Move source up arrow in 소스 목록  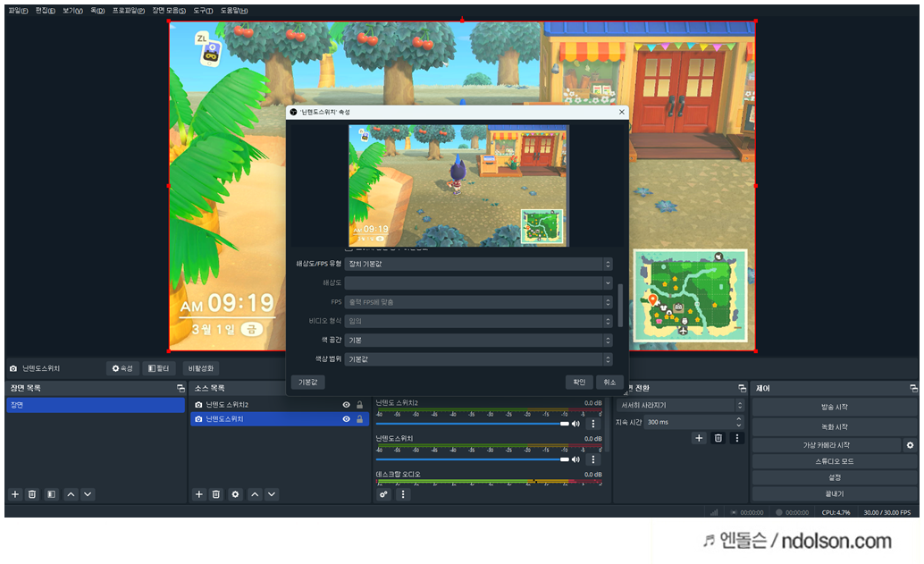click(x=255, y=494)
